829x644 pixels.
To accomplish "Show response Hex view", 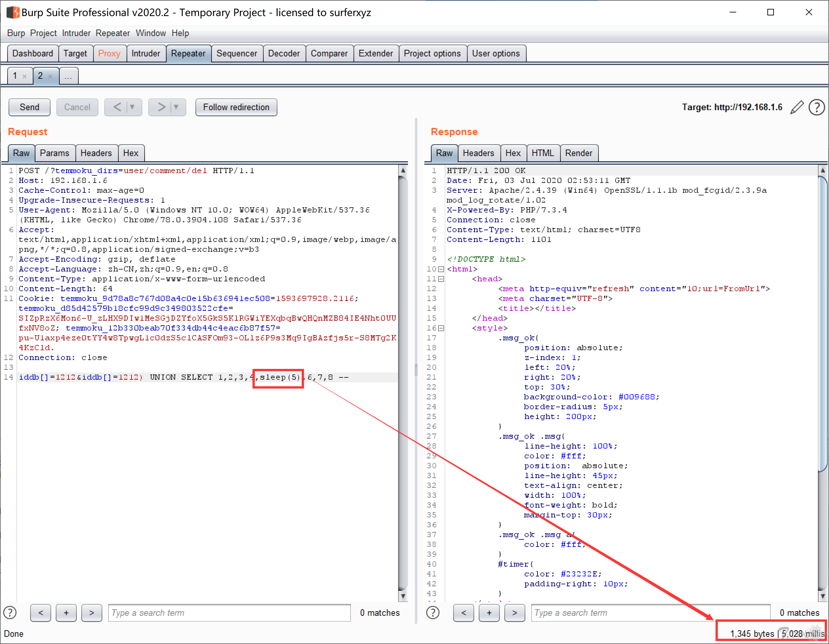I will point(513,153).
